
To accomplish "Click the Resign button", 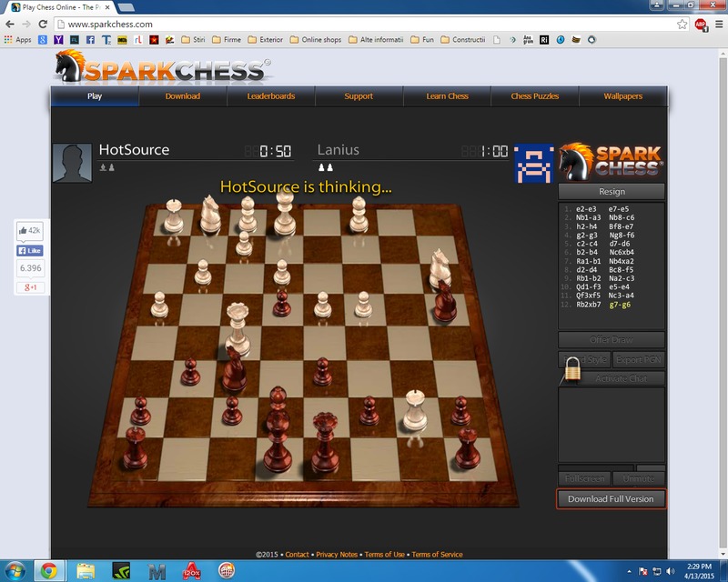I will (x=612, y=192).
